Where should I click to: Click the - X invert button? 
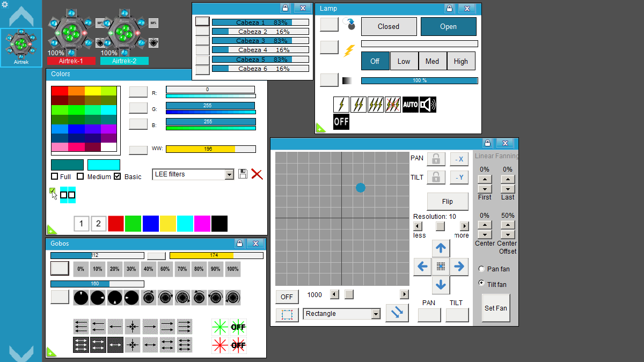[x=459, y=159]
